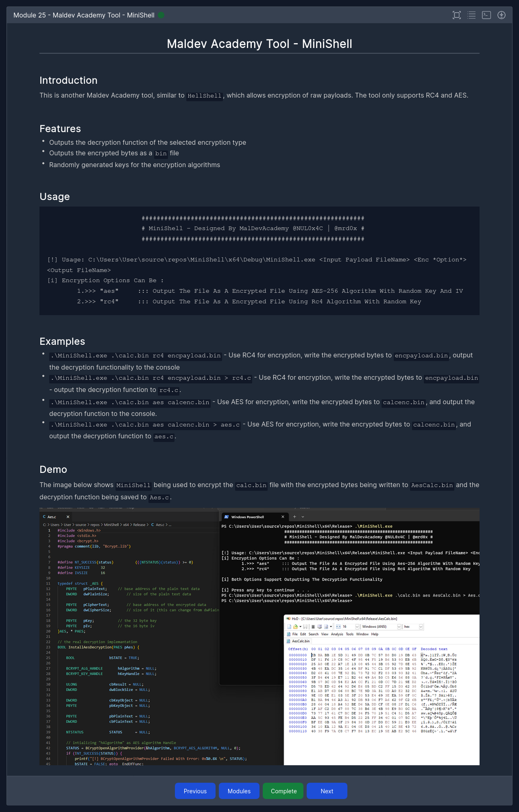The image size is (519, 812).
Task: Click the green status dot beside module title
Action: point(161,15)
